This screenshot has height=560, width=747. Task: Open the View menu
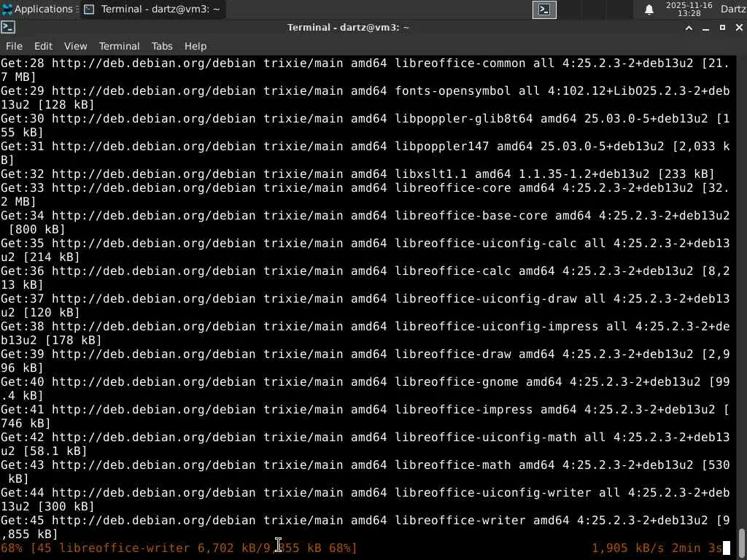(75, 46)
